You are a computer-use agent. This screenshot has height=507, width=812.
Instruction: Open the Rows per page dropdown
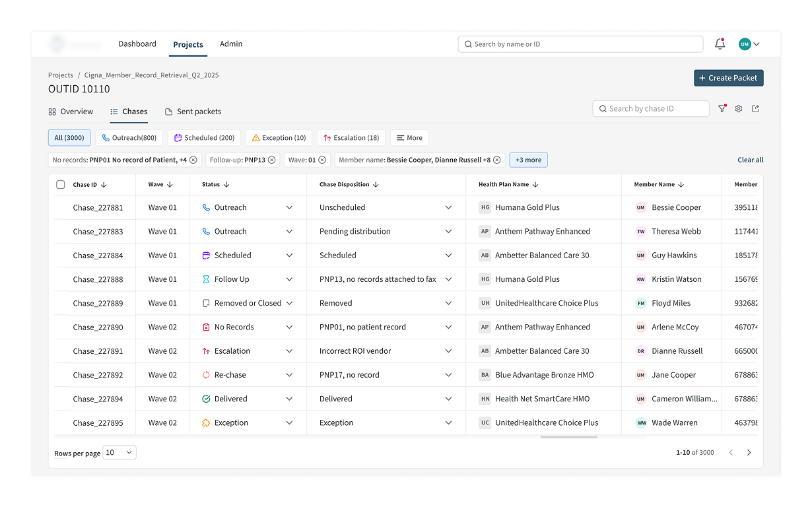click(x=119, y=453)
